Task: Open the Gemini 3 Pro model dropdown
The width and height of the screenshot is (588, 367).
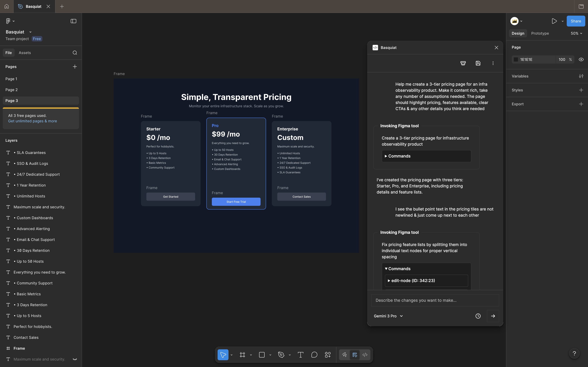Action: coord(388,316)
